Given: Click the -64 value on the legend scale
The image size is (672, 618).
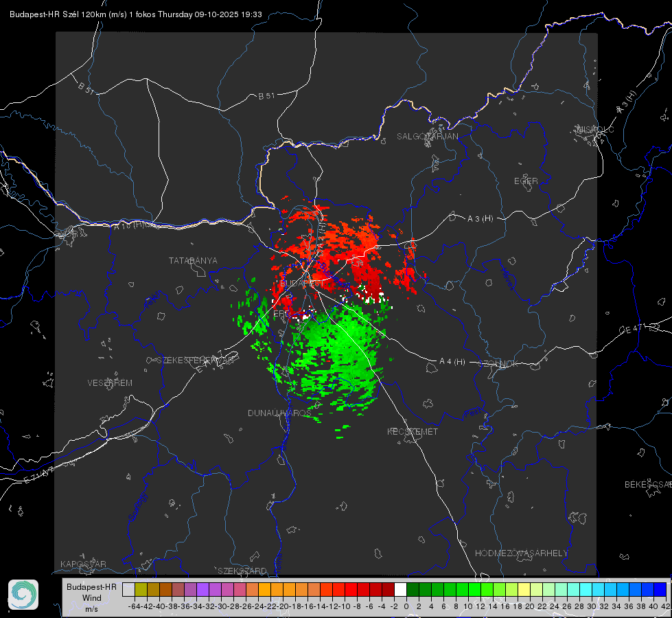Looking at the screenshot, I should tap(134, 606).
